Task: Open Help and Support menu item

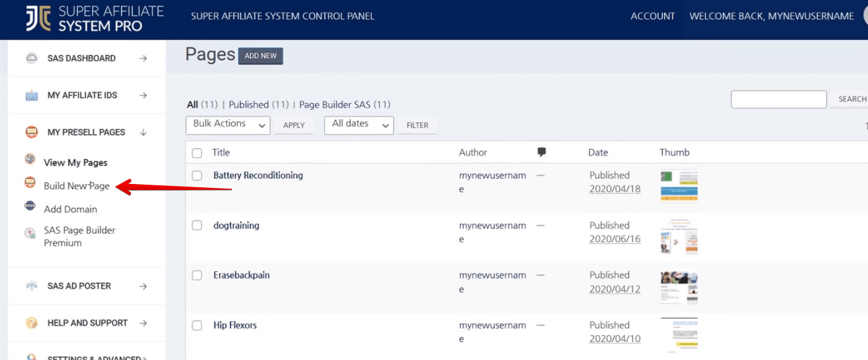Action: [87, 323]
